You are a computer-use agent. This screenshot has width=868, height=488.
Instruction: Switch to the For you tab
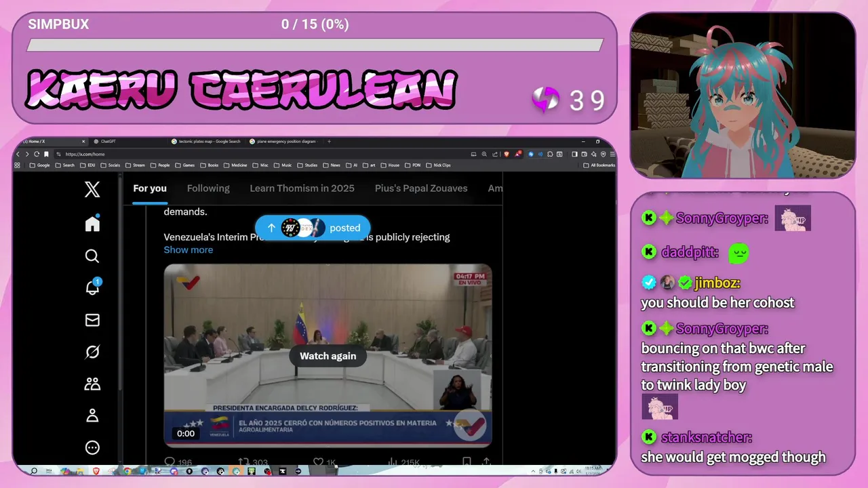click(150, 188)
